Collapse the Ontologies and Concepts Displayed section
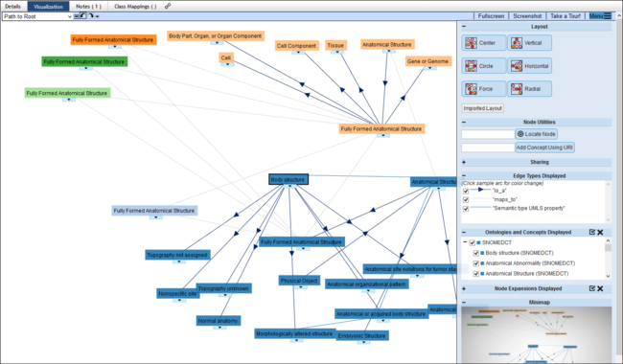This screenshot has height=364, width=623. coord(464,232)
